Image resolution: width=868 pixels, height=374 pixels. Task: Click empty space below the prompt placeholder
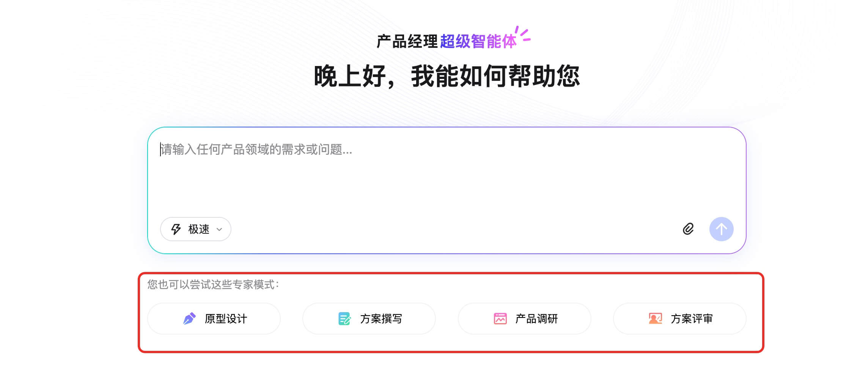coord(417,186)
